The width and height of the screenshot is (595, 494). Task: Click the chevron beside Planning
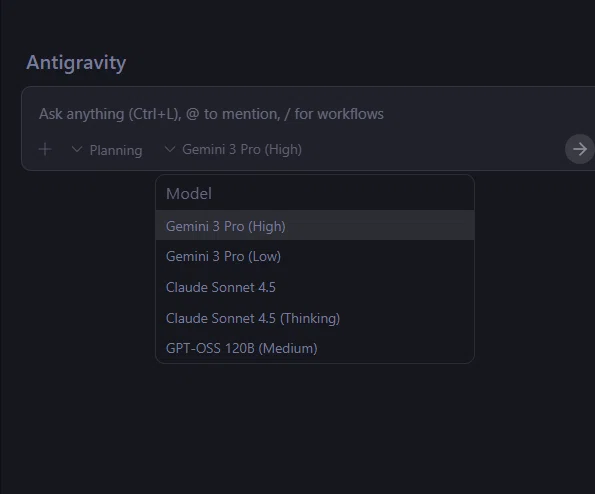(77, 149)
